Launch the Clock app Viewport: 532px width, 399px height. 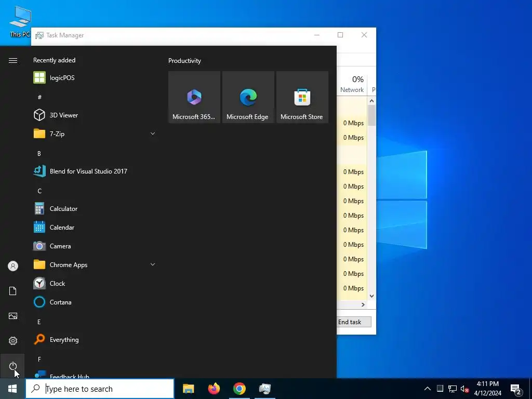coord(95,283)
